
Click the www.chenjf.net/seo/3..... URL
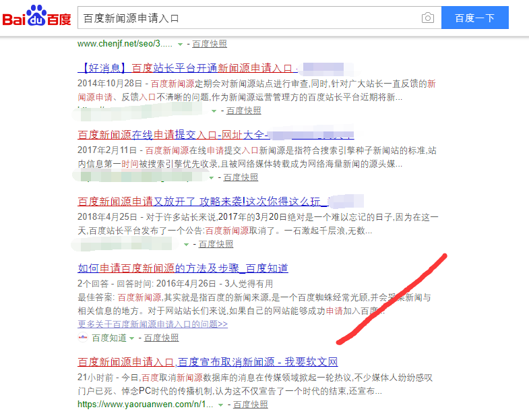125,44
